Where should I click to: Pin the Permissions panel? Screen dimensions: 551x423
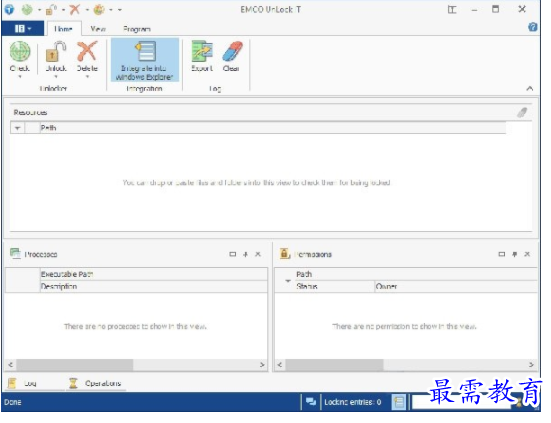[514, 254]
